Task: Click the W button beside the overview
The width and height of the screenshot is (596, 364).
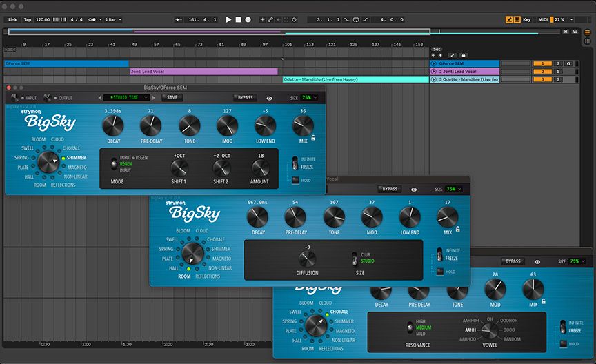Action: [x=575, y=32]
